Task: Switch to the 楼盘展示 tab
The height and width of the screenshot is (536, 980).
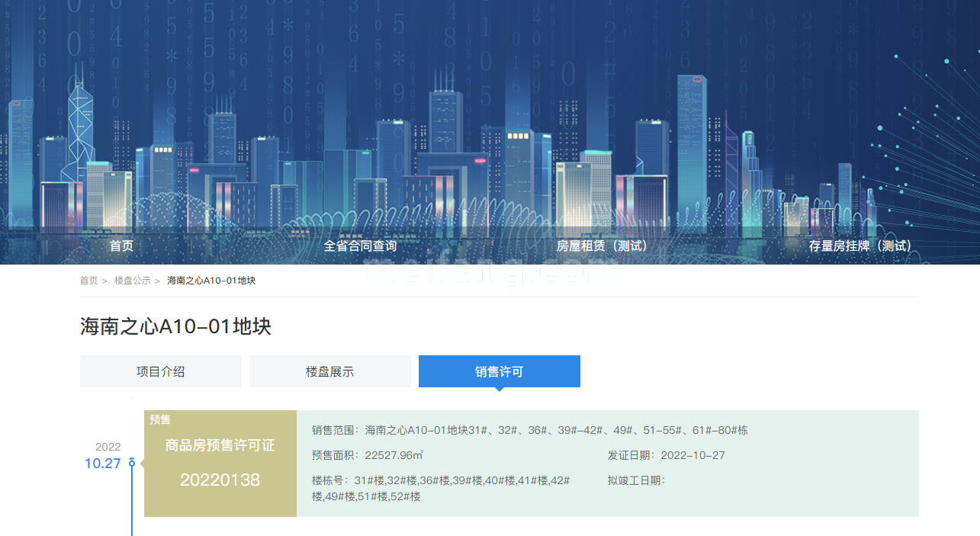Action: coord(329,371)
